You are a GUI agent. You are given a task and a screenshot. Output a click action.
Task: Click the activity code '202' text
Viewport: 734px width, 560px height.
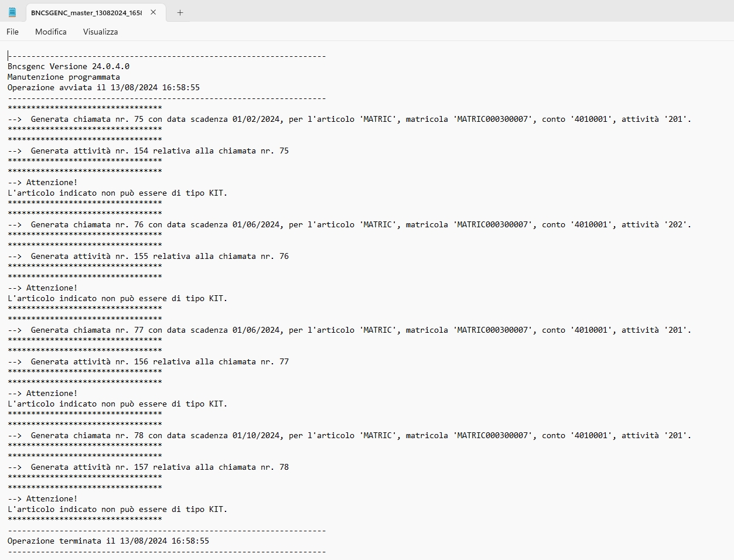675,224
